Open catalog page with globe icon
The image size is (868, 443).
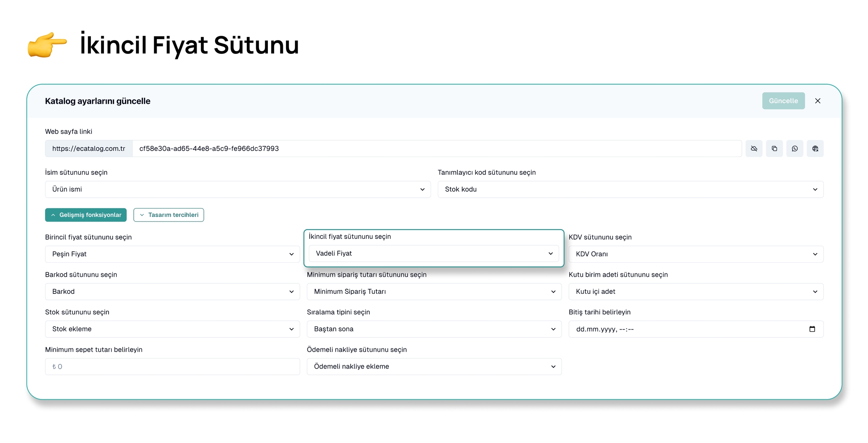tap(815, 148)
